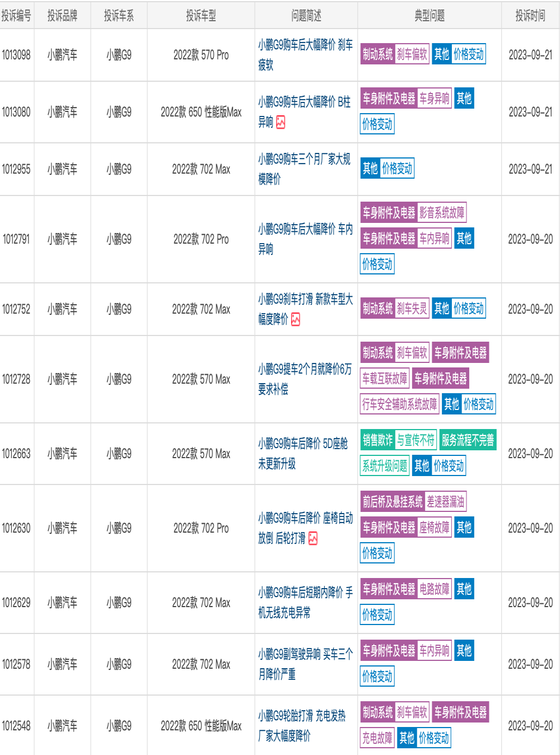Select 差速器漏油 tag in row 1012630

click(446, 502)
